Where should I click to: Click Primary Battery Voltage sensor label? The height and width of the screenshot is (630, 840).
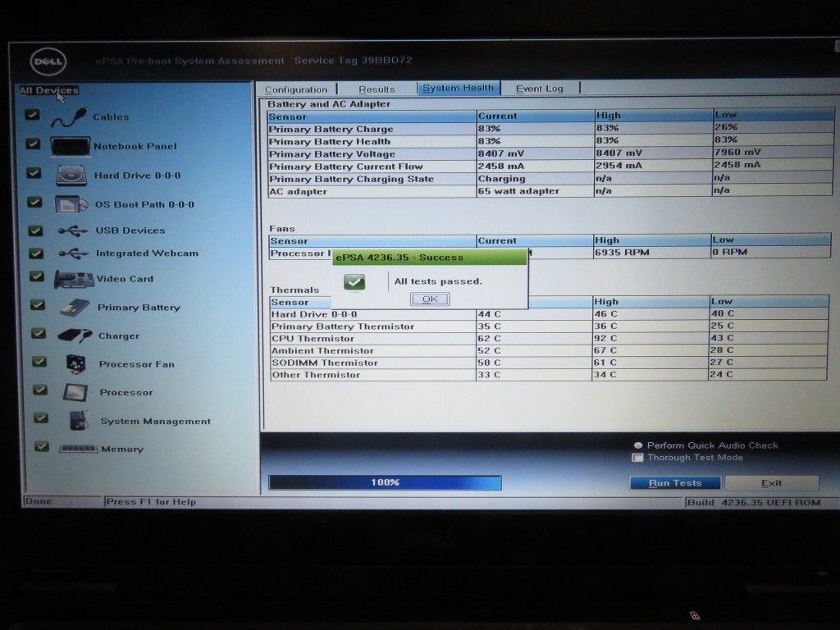point(332,153)
